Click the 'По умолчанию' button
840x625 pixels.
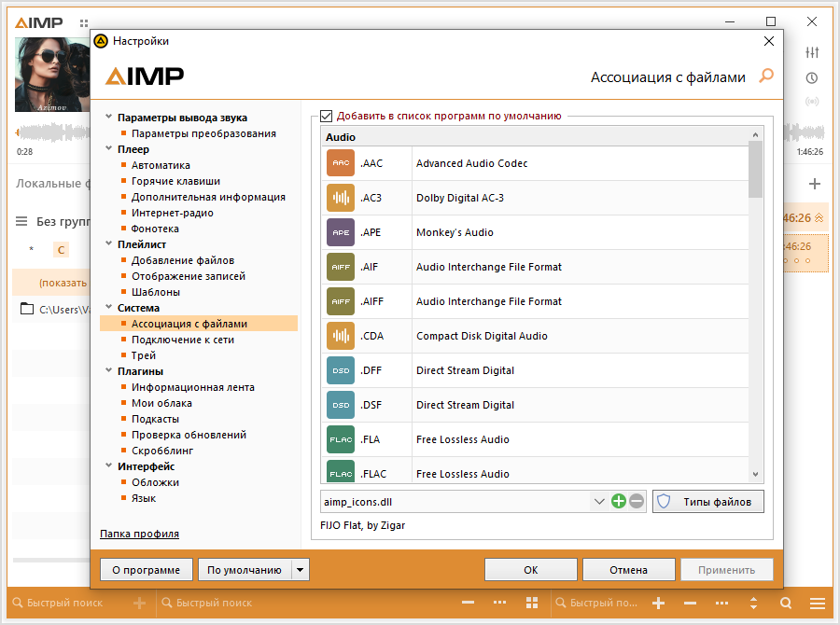(x=245, y=570)
